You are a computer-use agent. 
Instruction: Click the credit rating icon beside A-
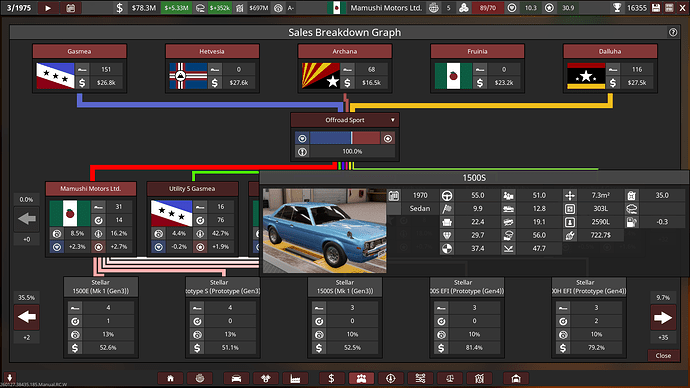click(278, 8)
